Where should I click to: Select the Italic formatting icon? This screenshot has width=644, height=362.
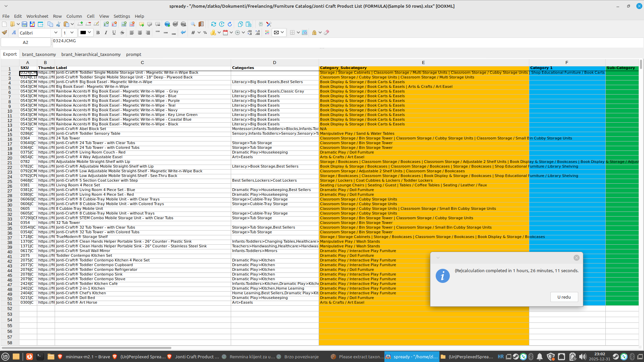106,33
